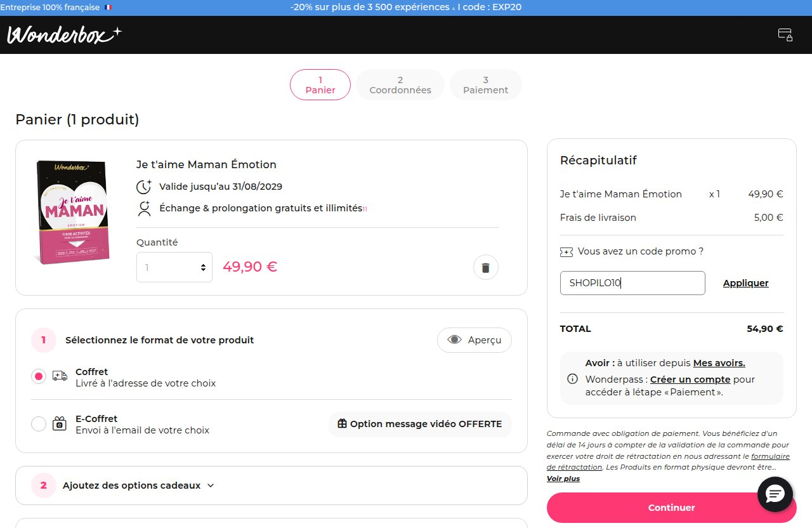Click Vous avez un code promo text
The image size is (812, 528).
click(641, 251)
